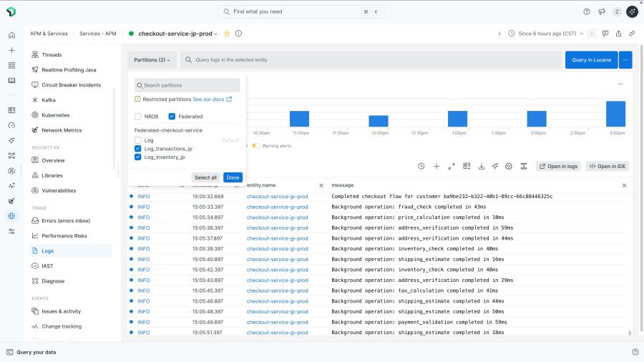Open Threads in sidebar

pyautogui.click(x=52, y=54)
